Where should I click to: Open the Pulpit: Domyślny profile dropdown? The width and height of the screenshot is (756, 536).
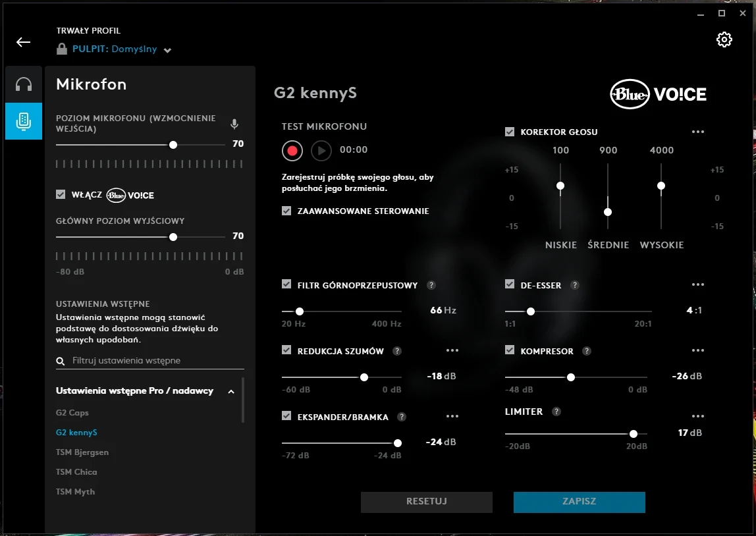[x=167, y=50]
